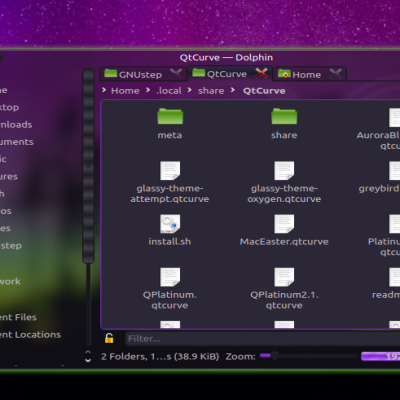The width and height of the screenshot is (400, 400).
Task: Open Recent Locations in places panel
Action: (x=30, y=334)
